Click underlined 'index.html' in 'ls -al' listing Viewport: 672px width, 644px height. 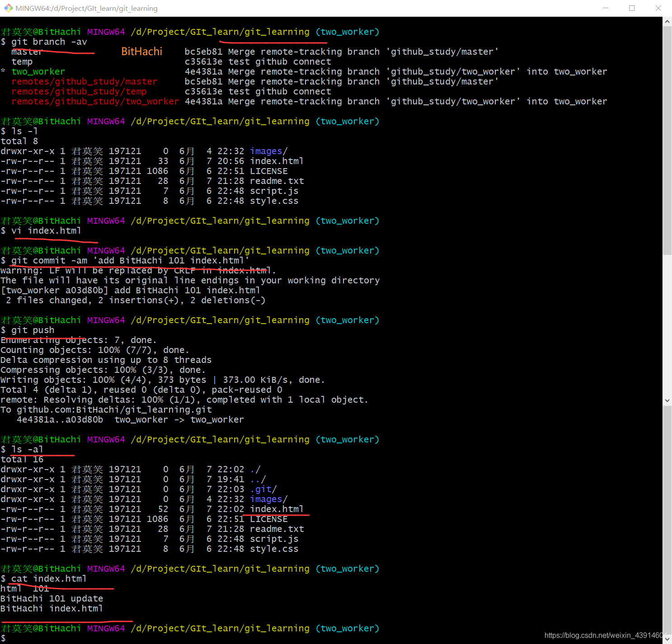pos(277,509)
